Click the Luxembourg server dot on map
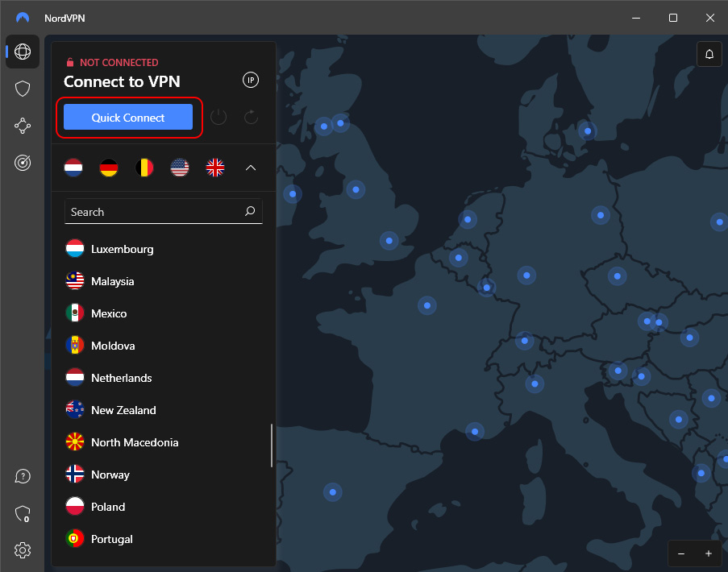Viewport: 728px width, 572px height. tap(487, 288)
